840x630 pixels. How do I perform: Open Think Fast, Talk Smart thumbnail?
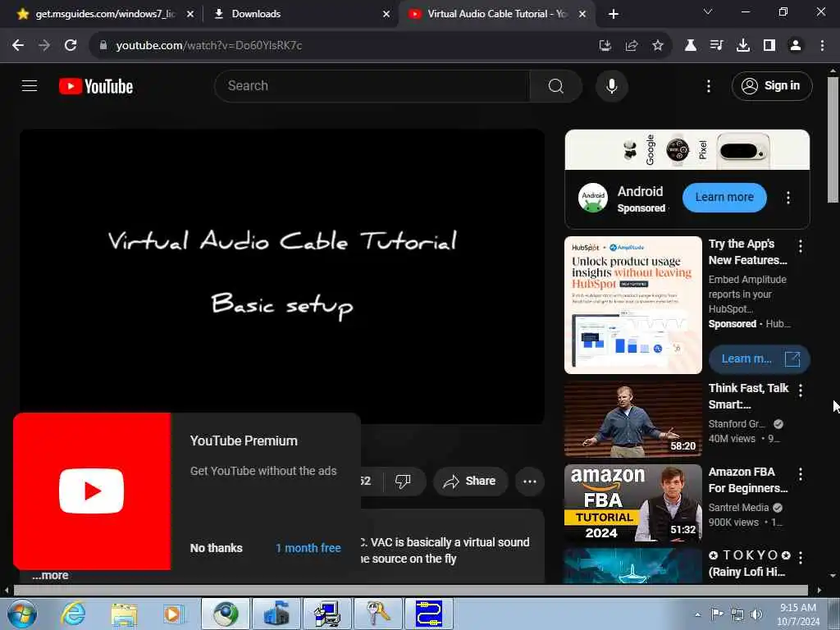pyautogui.click(x=632, y=419)
